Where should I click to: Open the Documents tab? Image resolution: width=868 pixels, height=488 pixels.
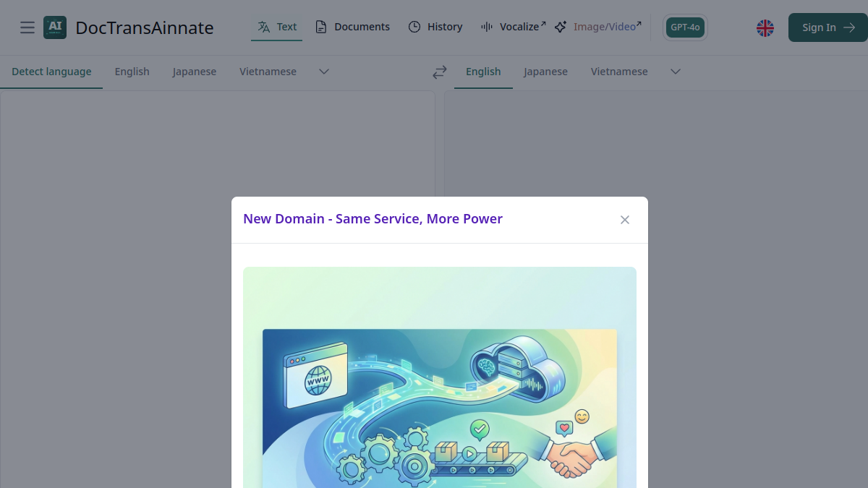352,27
